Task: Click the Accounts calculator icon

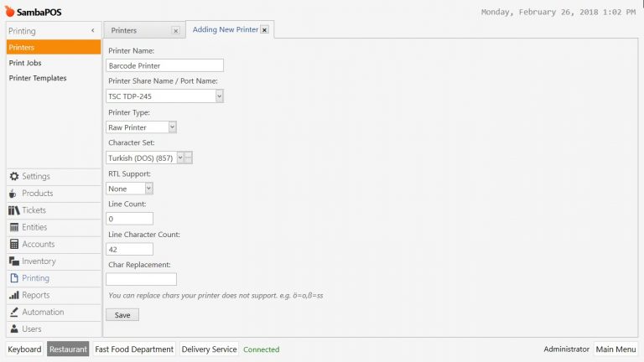Action: tap(14, 244)
